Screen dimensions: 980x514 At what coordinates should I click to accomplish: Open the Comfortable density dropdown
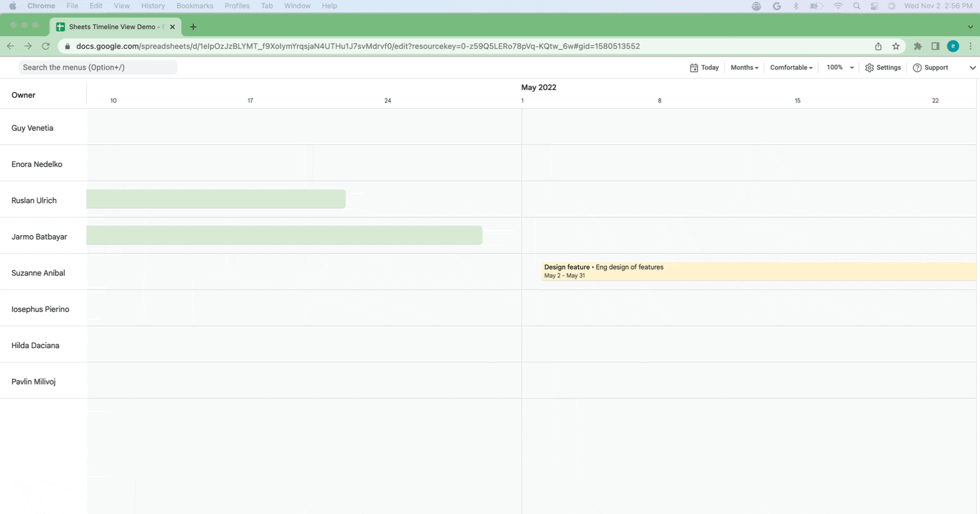[791, 68]
